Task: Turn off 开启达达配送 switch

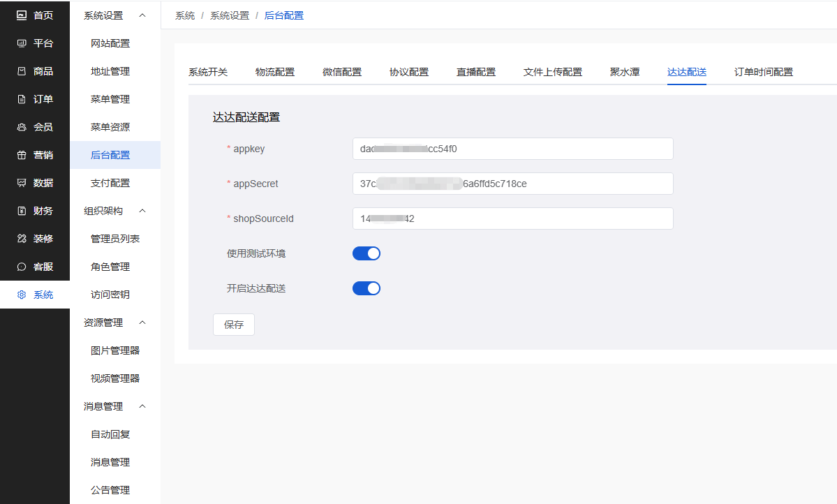Action: click(x=366, y=288)
